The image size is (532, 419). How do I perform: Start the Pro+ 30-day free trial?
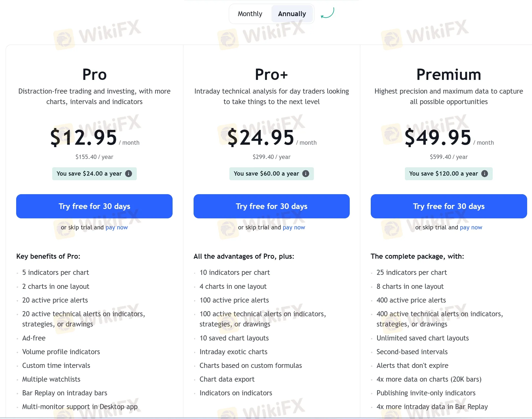coord(271,206)
